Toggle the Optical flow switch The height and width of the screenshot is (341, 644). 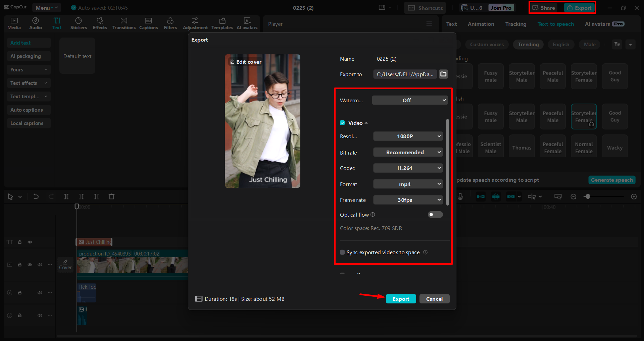pos(435,215)
